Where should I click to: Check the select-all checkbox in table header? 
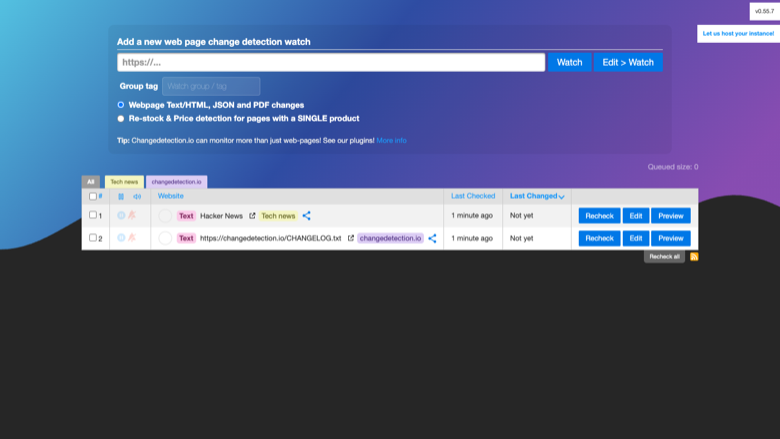click(93, 196)
